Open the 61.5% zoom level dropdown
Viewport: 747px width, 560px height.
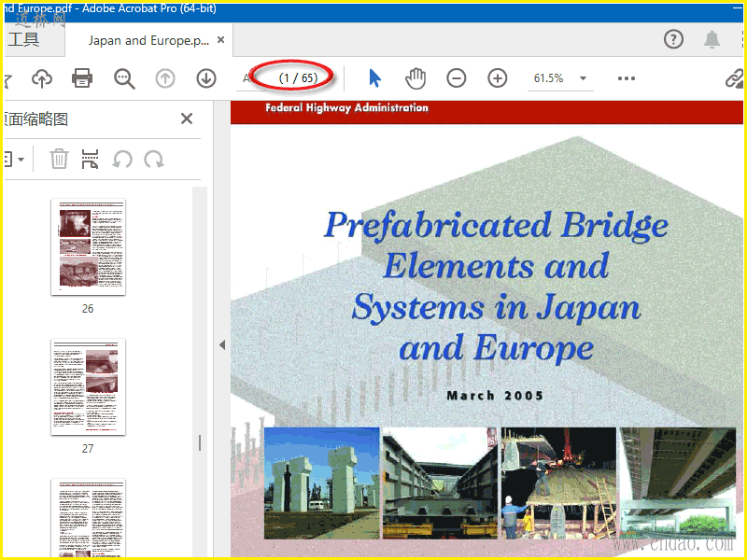(584, 79)
